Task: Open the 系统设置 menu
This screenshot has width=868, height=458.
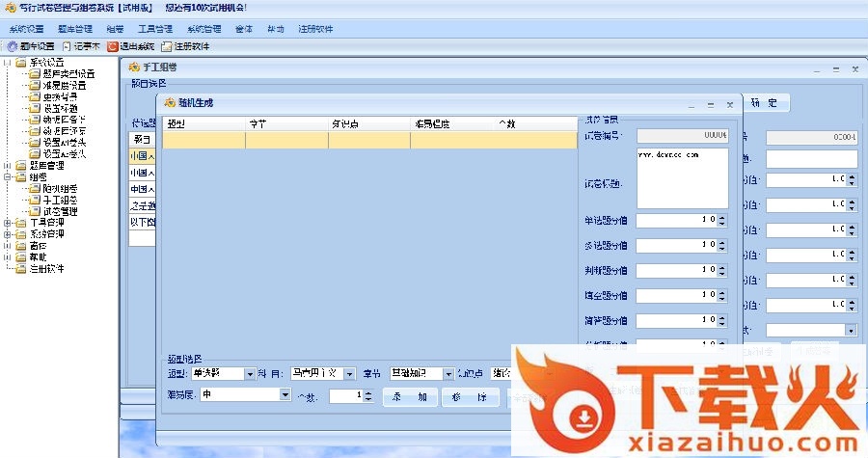Action: coord(27,29)
